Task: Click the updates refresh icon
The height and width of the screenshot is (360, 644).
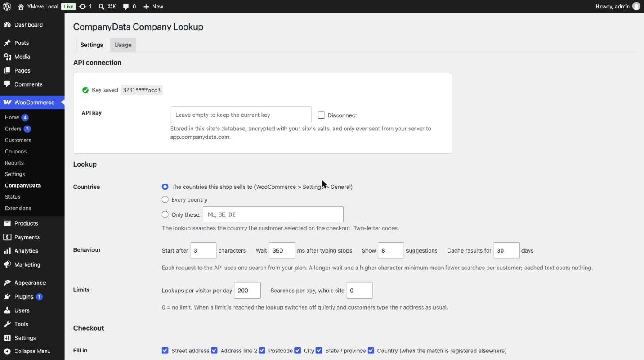Action: point(82,7)
